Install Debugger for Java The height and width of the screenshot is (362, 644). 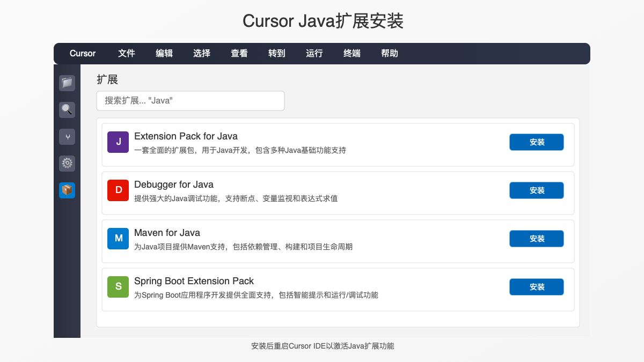click(537, 190)
